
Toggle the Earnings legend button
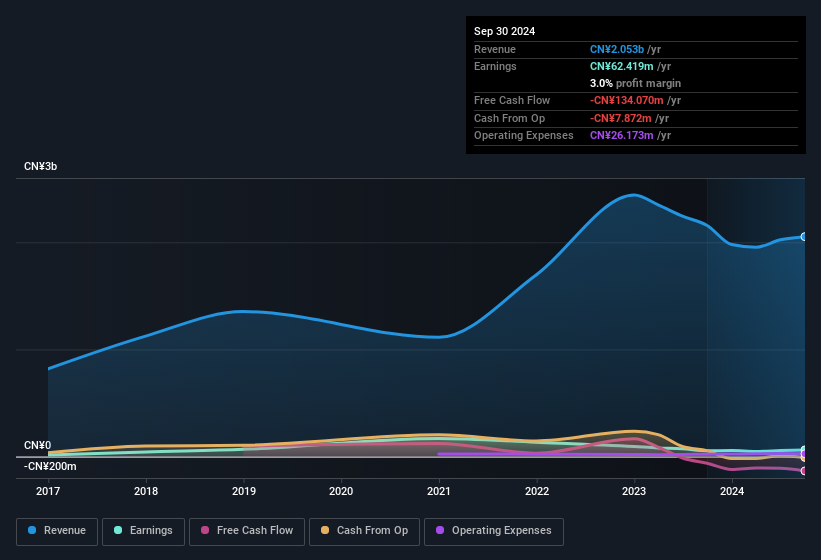143,531
